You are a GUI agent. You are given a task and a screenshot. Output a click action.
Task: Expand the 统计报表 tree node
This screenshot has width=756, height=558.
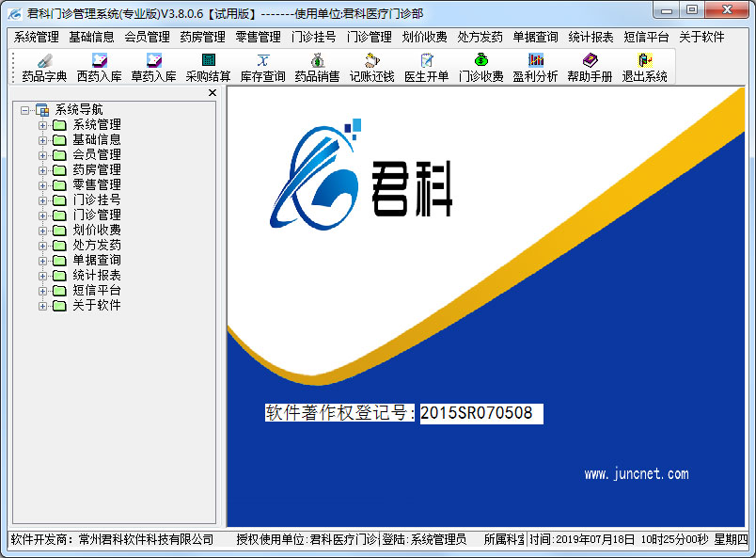(x=42, y=276)
